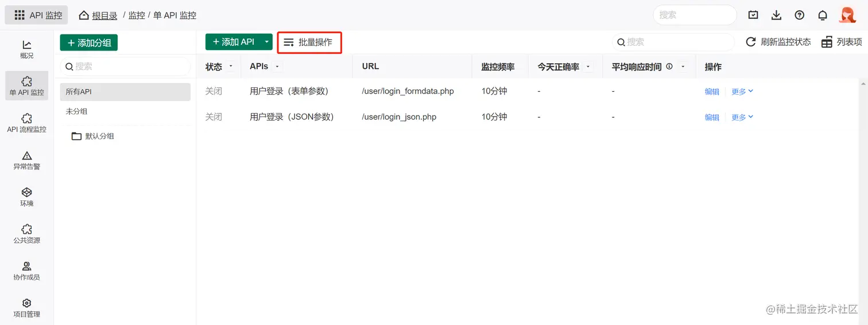Click 关闭 status of 用户登录（JSON参数）

[x=214, y=117]
